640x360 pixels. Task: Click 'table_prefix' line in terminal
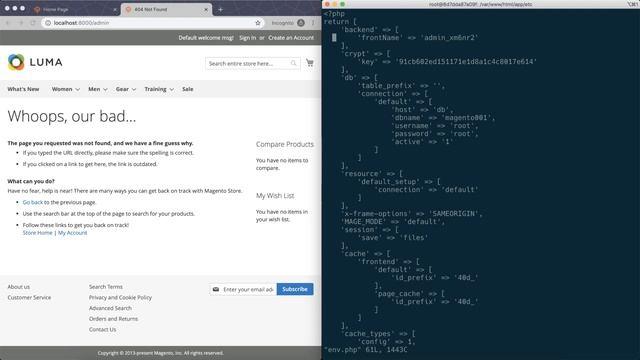coord(401,86)
